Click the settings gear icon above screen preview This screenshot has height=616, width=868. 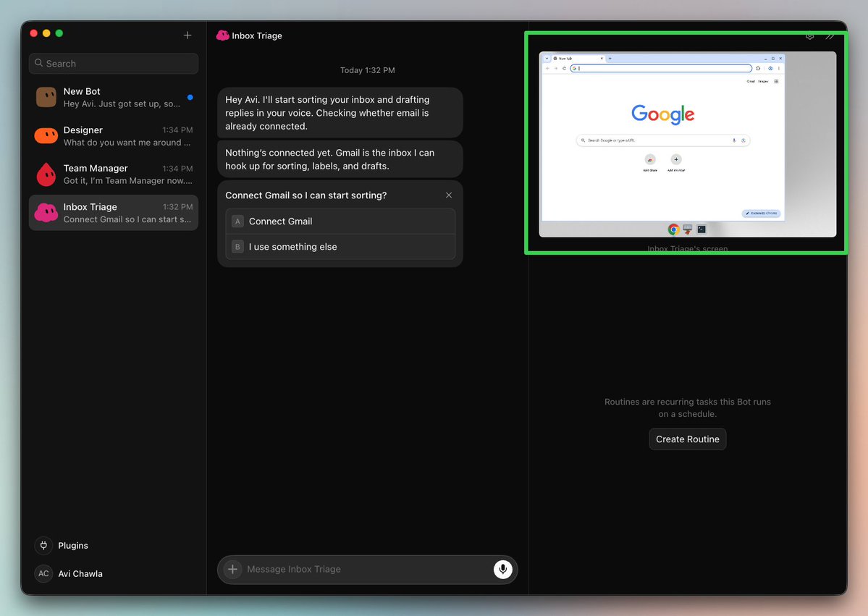pos(810,36)
